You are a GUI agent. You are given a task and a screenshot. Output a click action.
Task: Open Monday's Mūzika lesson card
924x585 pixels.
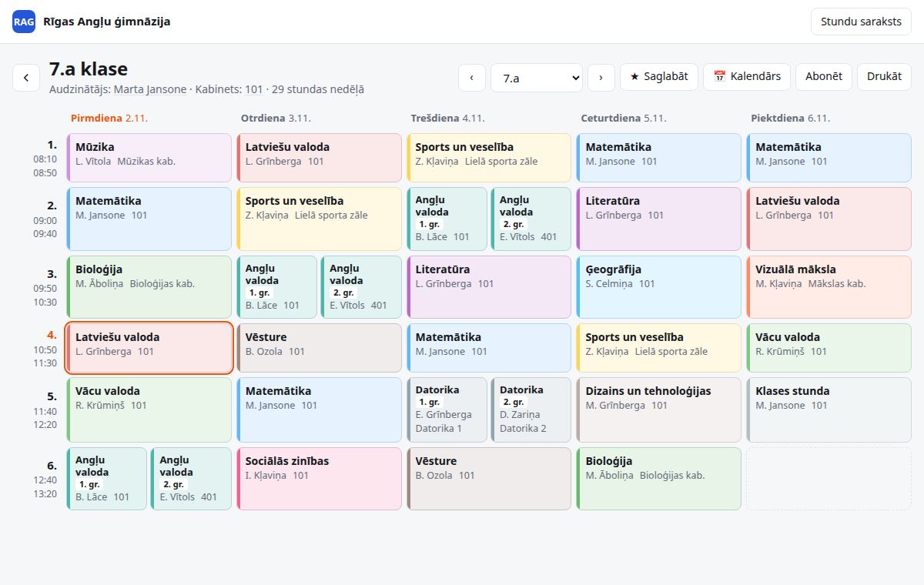[149, 158]
